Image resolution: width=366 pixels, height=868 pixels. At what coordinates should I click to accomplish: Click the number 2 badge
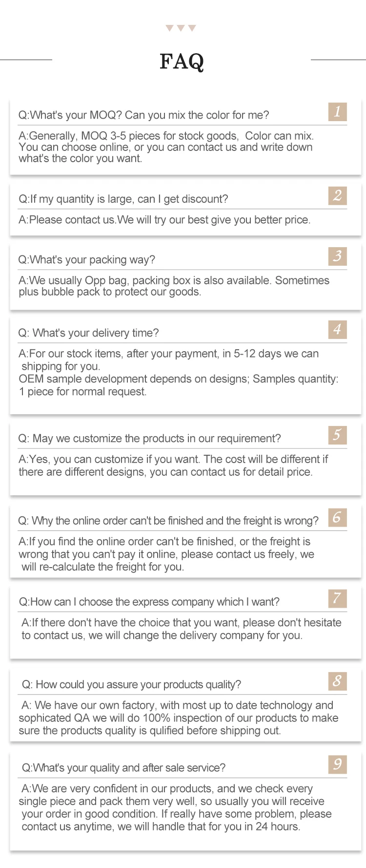pyautogui.click(x=337, y=196)
